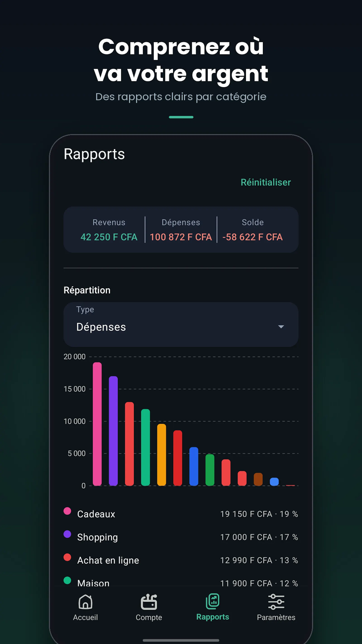Click the purple Shopping legend dot
The width and height of the screenshot is (362, 644).
point(67,534)
